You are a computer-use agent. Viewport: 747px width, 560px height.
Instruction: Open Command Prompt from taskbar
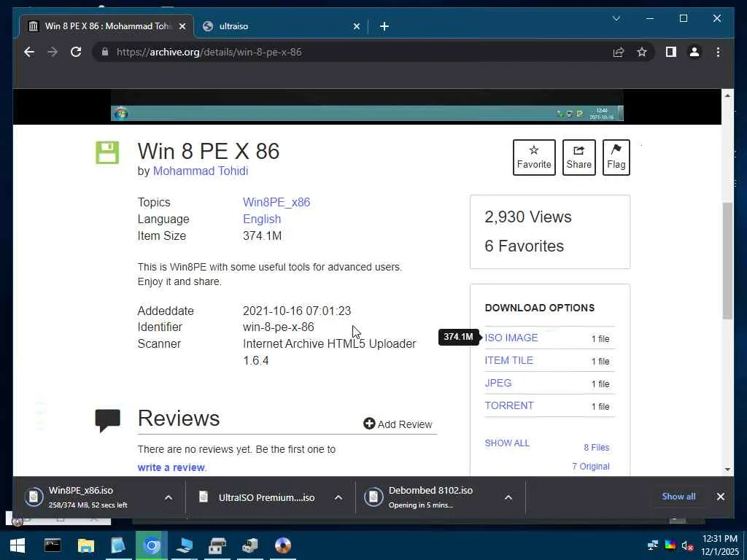pyautogui.click(x=53, y=545)
